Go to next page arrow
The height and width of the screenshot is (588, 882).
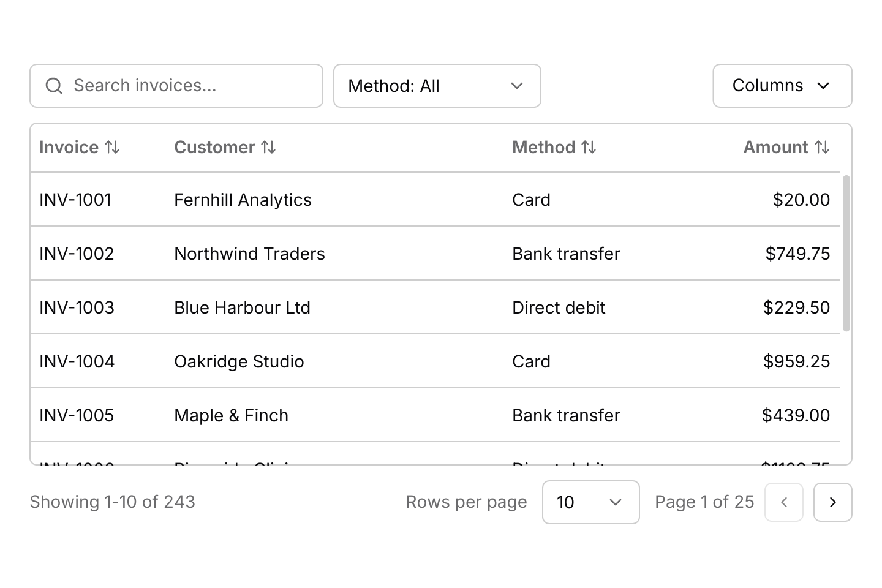[833, 502]
